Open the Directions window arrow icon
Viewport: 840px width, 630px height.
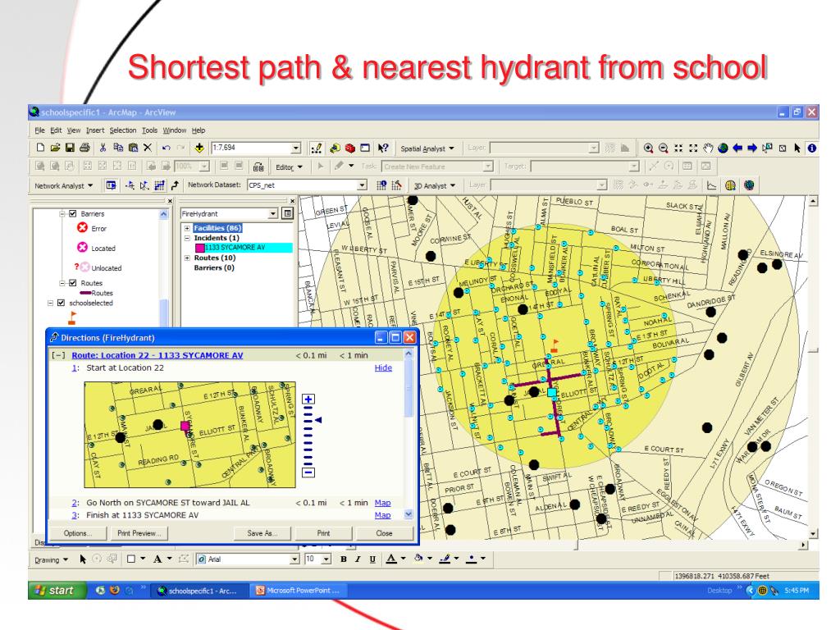(x=175, y=185)
